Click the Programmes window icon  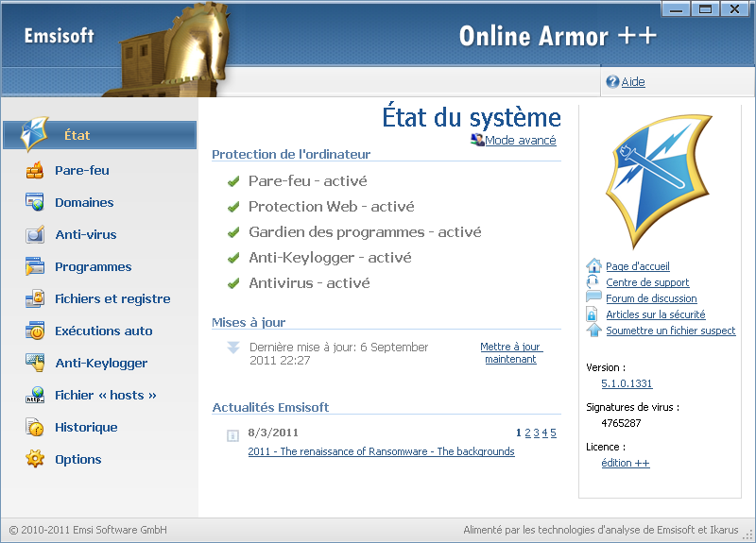pyautogui.click(x=35, y=266)
